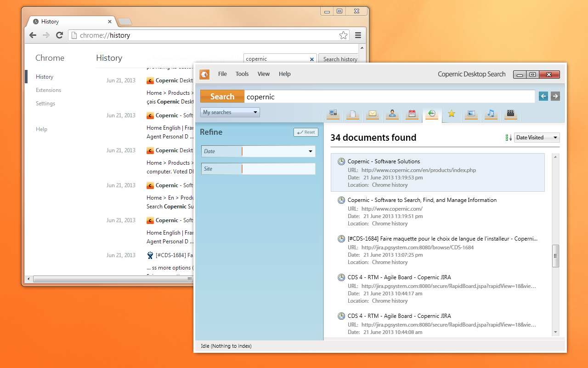The image size is (588, 368).
Task: Click Chrome horizontal scrollbar thumb
Action: [113, 279]
